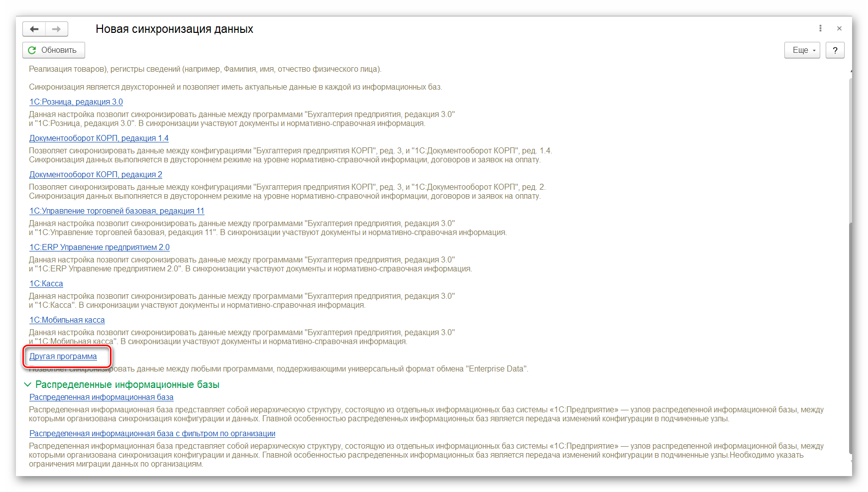Choose 1С:ERP Управление предприятием 2.0 link
Image resolution: width=868 pixels, height=492 pixels.
pyautogui.click(x=100, y=247)
